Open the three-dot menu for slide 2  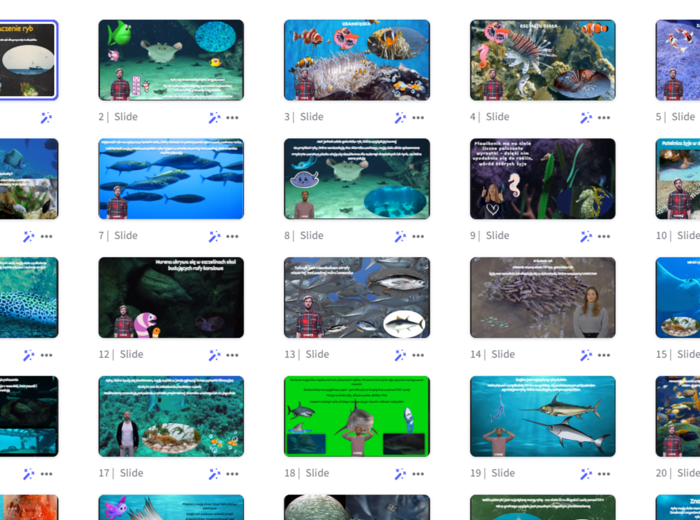click(x=232, y=118)
